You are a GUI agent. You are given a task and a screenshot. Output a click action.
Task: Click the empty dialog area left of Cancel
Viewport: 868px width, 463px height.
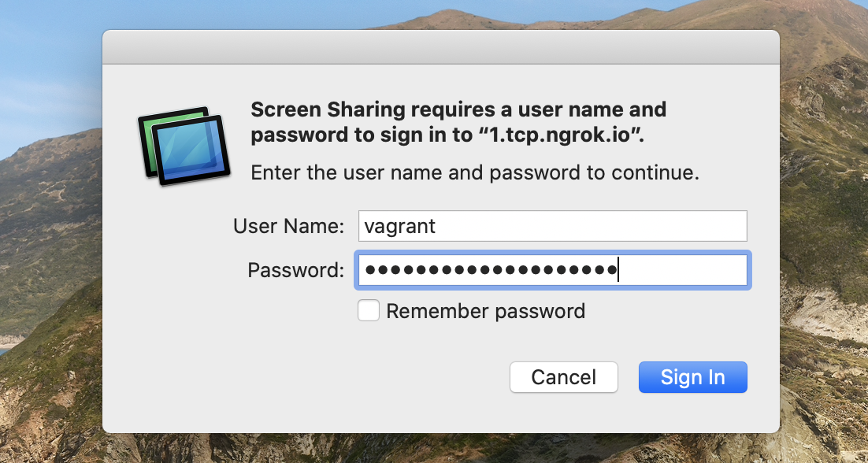pyautogui.click(x=315, y=378)
